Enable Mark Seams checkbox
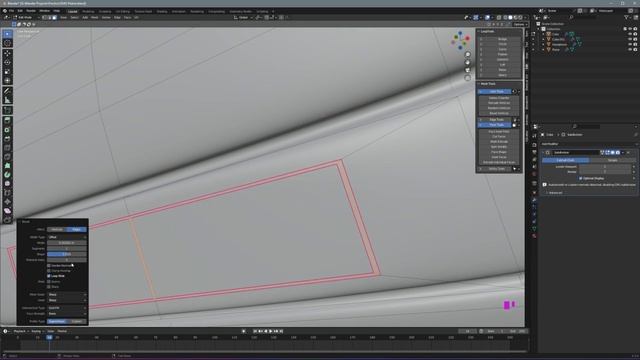640x360 pixels. (x=49, y=282)
